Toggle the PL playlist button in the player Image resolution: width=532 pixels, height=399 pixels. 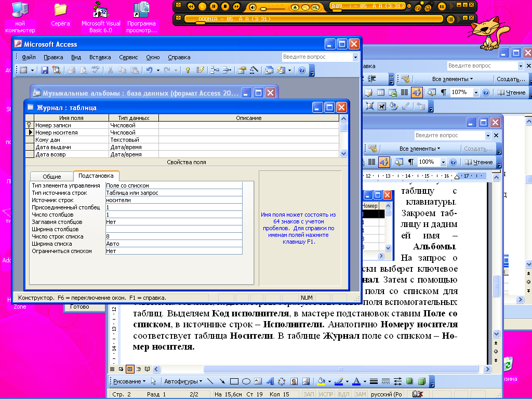coord(306,7)
